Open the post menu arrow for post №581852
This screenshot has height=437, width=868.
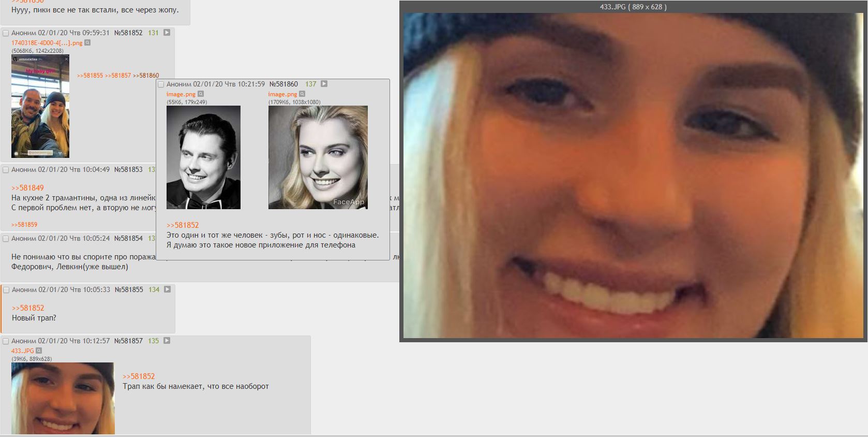coord(167,33)
